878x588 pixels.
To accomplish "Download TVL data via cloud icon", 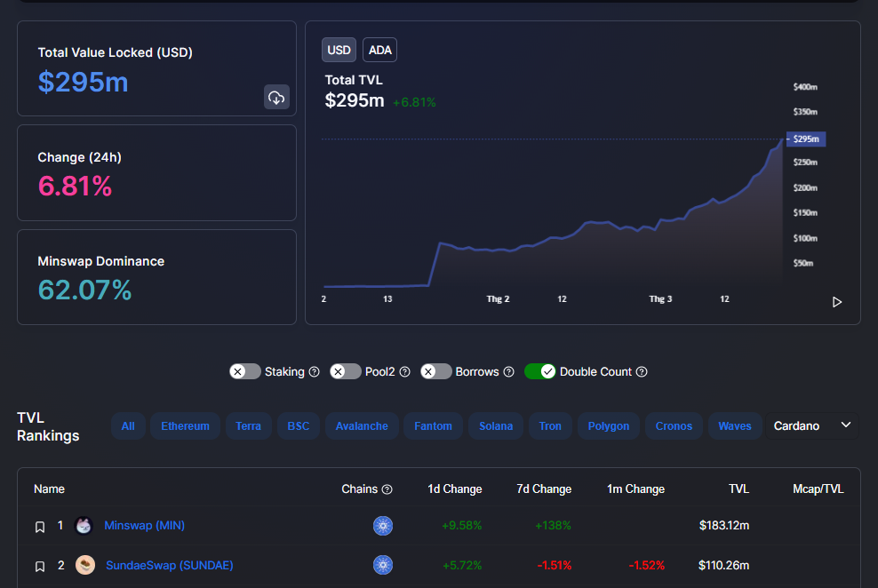I will point(276,98).
